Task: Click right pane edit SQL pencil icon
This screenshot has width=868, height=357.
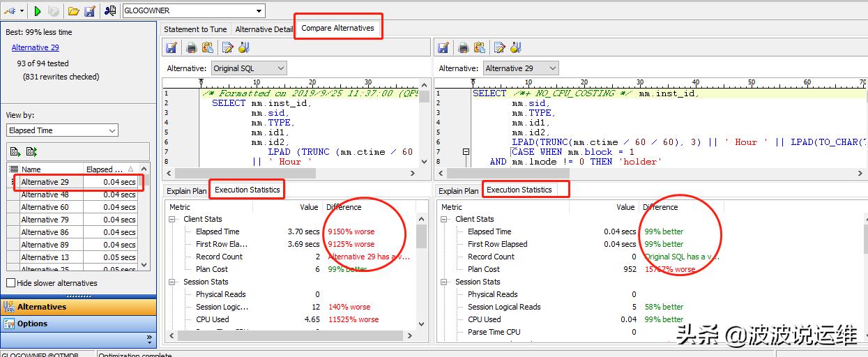Action: pos(499,47)
